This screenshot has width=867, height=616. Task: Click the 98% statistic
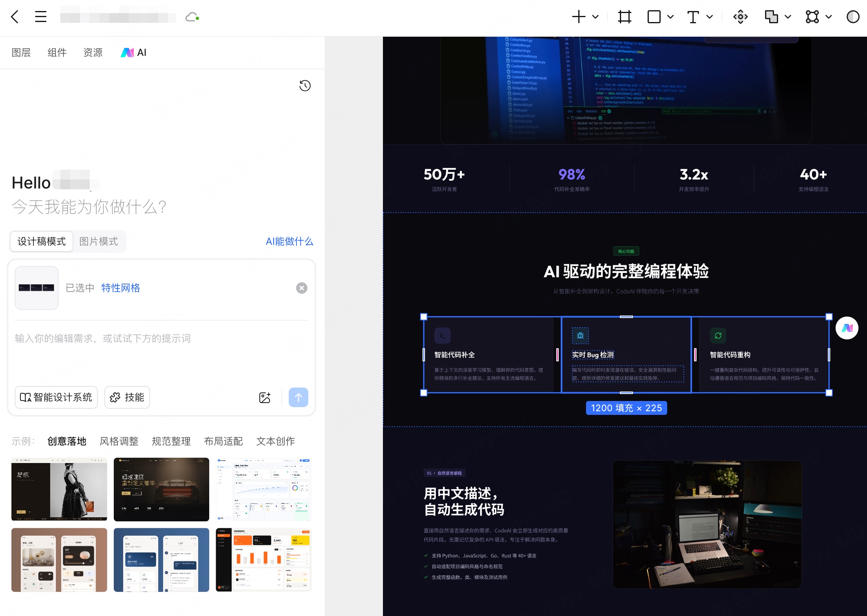(572, 175)
